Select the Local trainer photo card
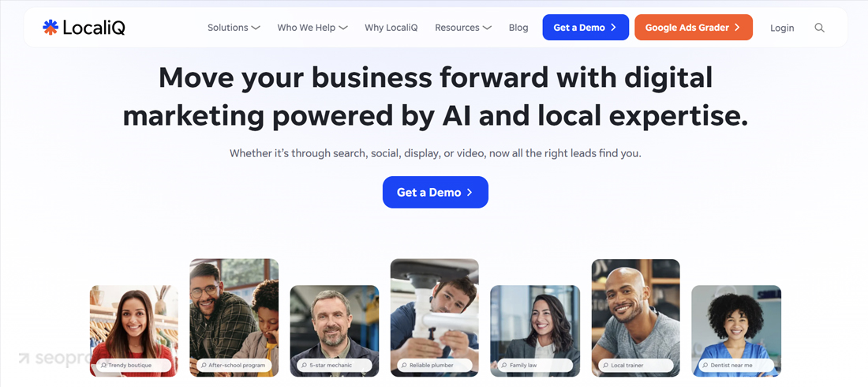Viewport: 868px width, 387px height. tap(635, 317)
